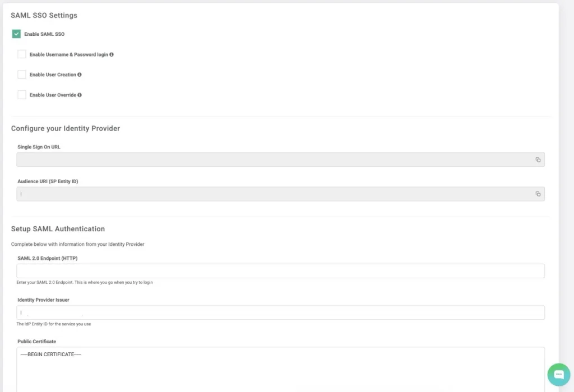Click into the Identity Provider Issuer field
The height and width of the screenshot is (392, 574).
pyautogui.click(x=280, y=312)
